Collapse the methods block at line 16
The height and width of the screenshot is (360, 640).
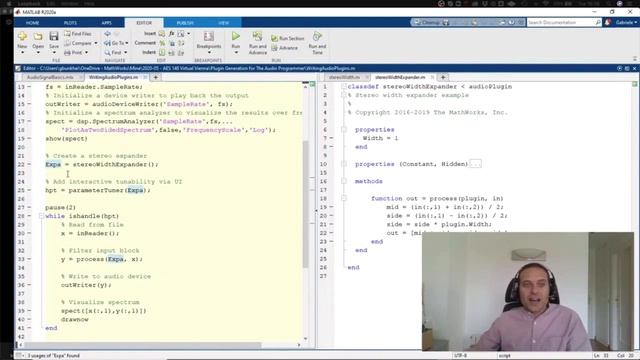pos(344,181)
